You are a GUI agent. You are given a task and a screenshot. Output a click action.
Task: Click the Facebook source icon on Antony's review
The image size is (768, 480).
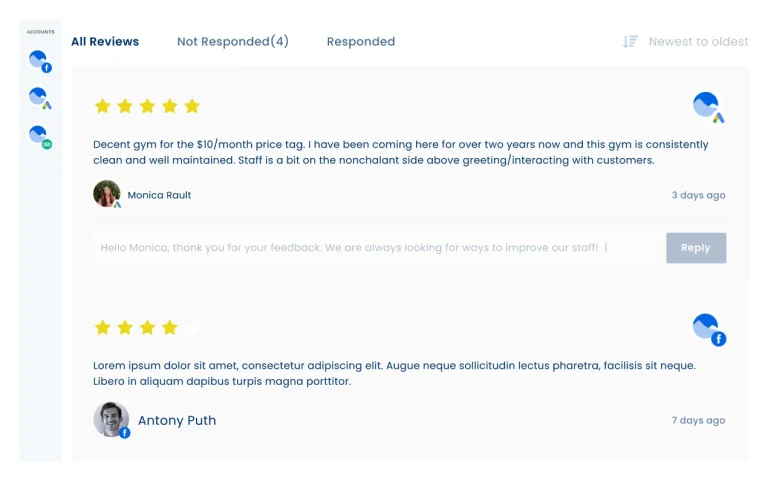pyautogui.click(x=708, y=329)
